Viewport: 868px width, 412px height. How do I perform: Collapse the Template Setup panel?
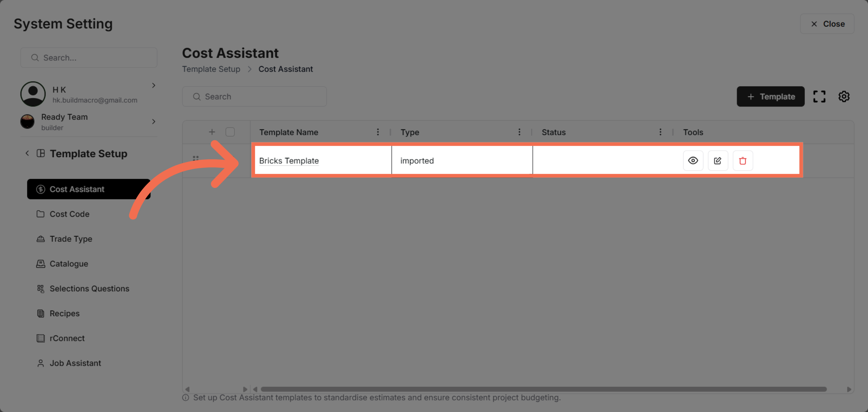(27, 153)
